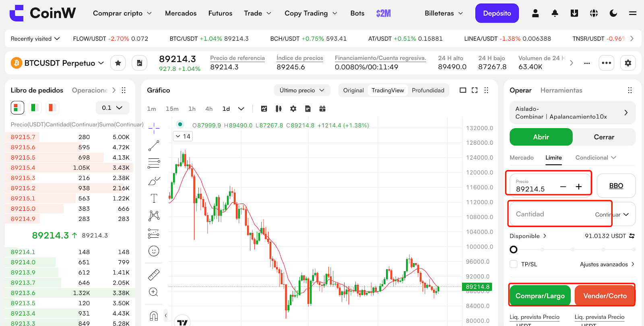The height and width of the screenshot is (326, 644).
Task: Click the Cantidad input field
Action: (x=551, y=214)
